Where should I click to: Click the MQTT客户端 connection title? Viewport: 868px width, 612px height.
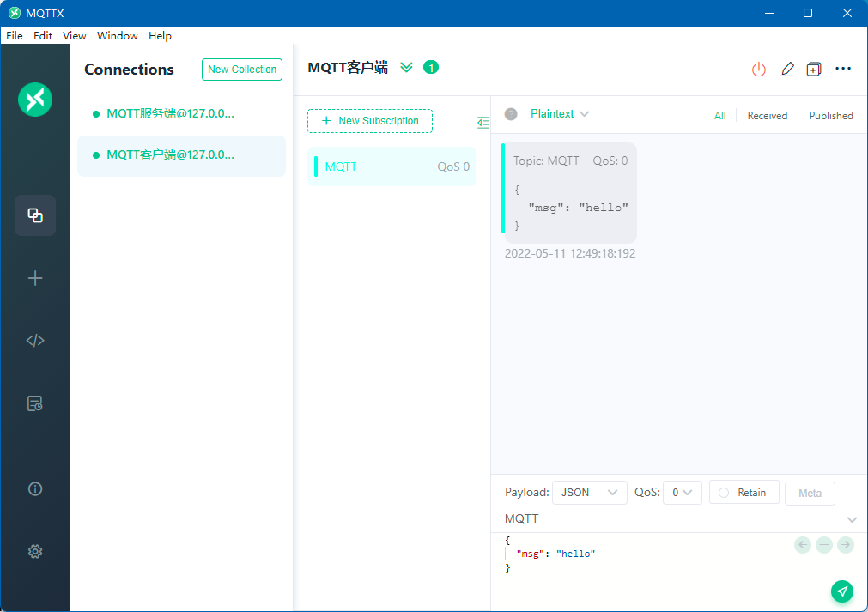[x=348, y=68]
